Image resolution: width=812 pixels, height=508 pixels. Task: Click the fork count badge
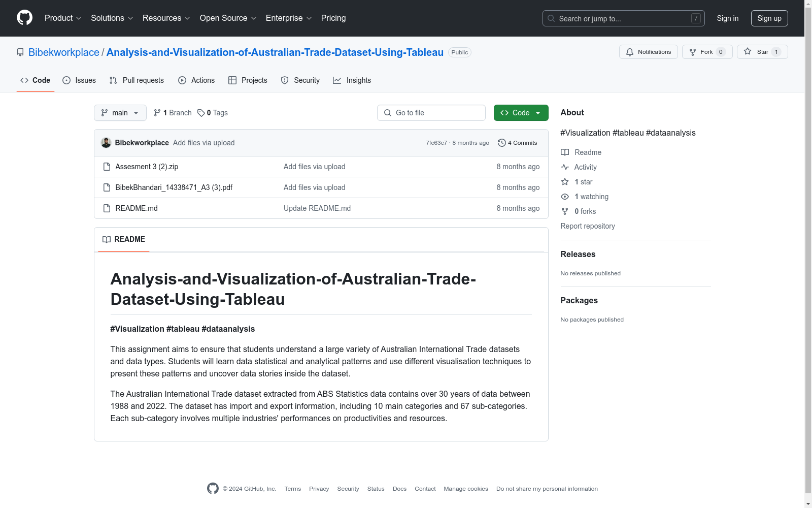pos(721,52)
